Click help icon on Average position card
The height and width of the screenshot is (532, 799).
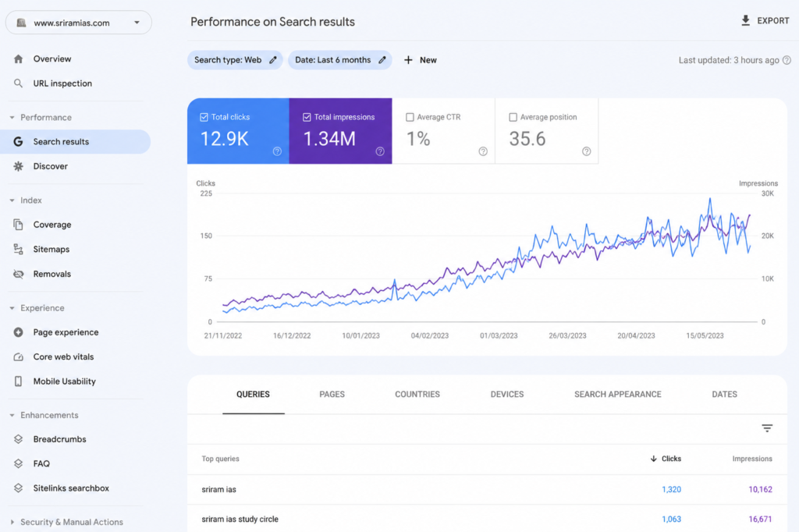587,151
